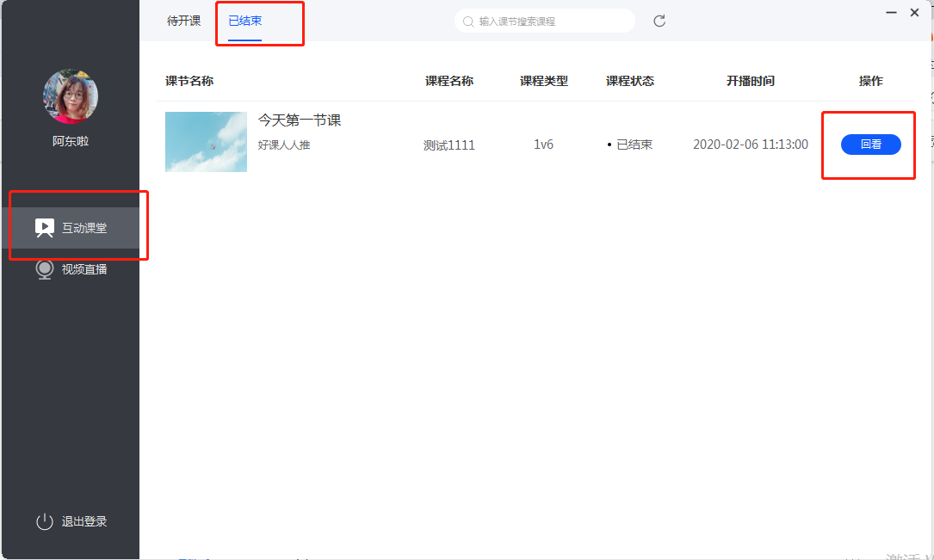
Task: Click the 开播时间 column header
Action: (x=751, y=81)
